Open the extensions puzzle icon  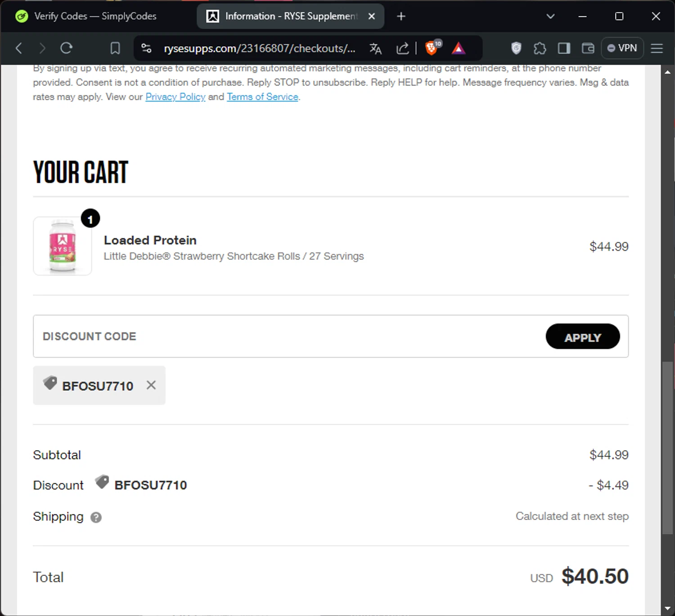click(540, 48)
